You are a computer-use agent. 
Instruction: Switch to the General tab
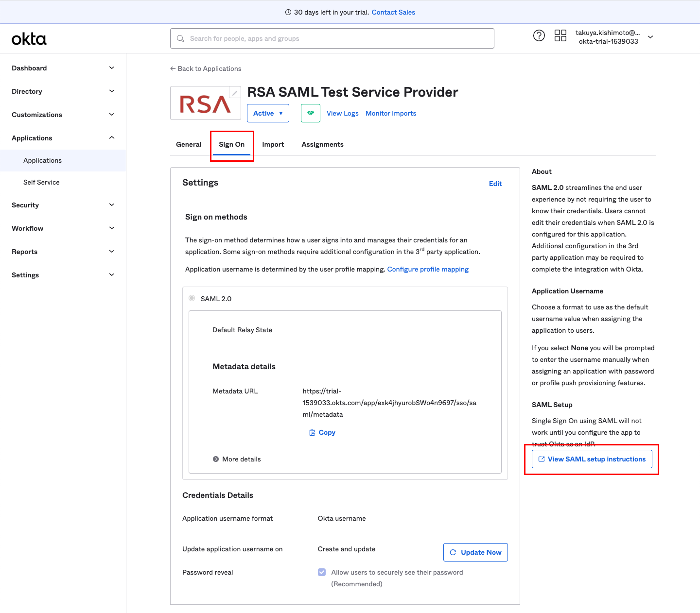pos(189,144)
